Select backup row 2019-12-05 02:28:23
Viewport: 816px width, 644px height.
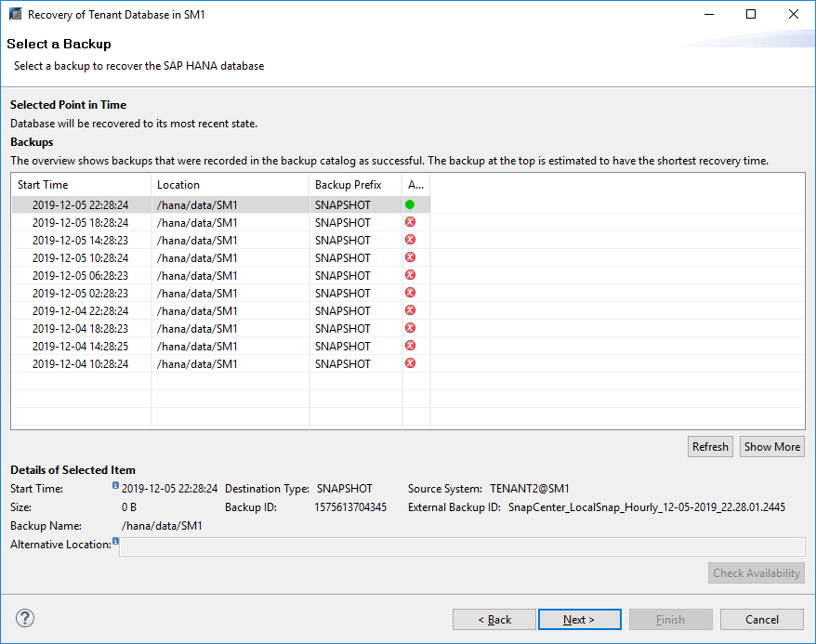(x=221, y=294)
